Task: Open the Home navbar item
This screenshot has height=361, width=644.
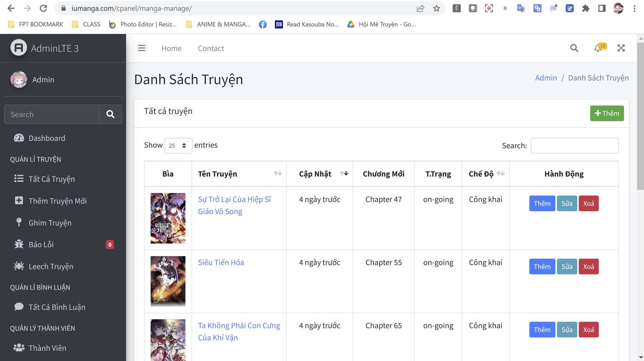Action: click(171, 48)
